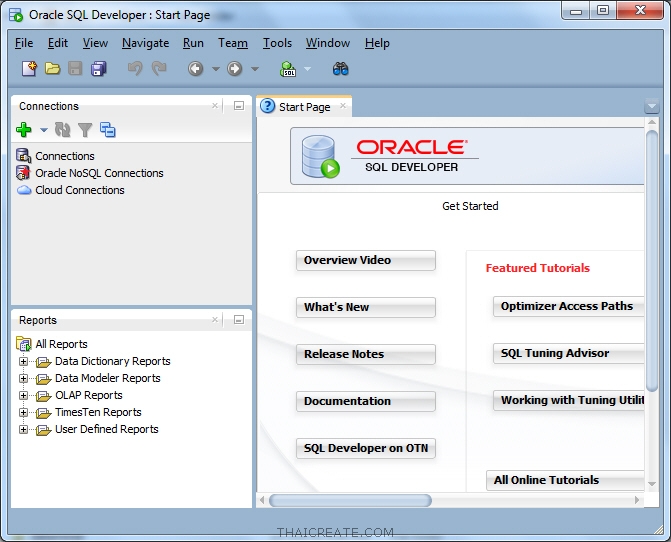The height and width of the screenshot is (542, 671).
Task: Expand the Data Dictionary Reports node
Action: click(24, 362)
